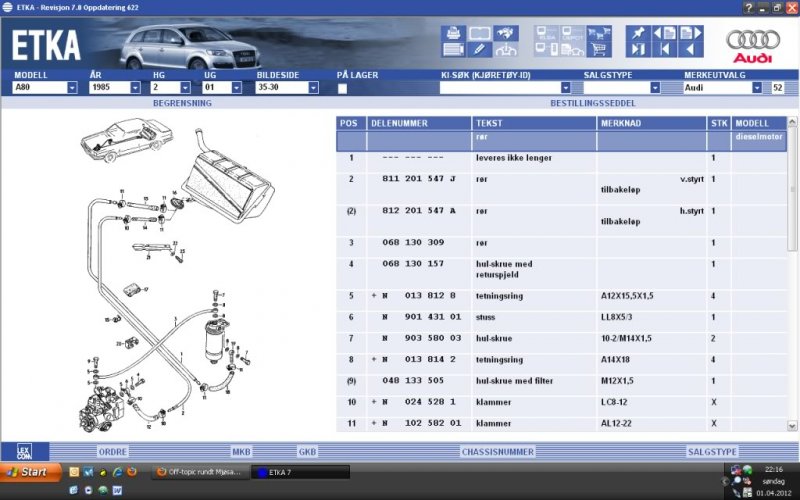Viewport: 800px width, 500px height.
Task: Go to next illustration page icon
Action: pos(689,32)
